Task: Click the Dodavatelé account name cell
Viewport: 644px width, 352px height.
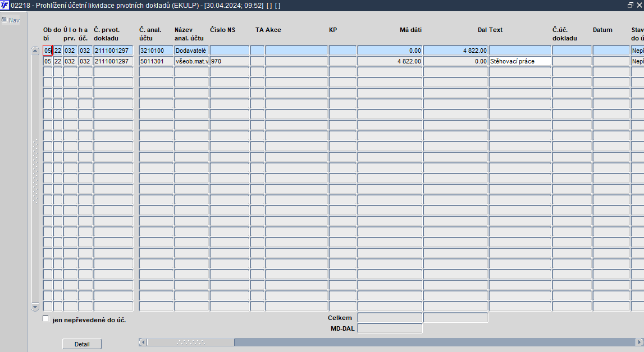Action: (x=191, y=51)
